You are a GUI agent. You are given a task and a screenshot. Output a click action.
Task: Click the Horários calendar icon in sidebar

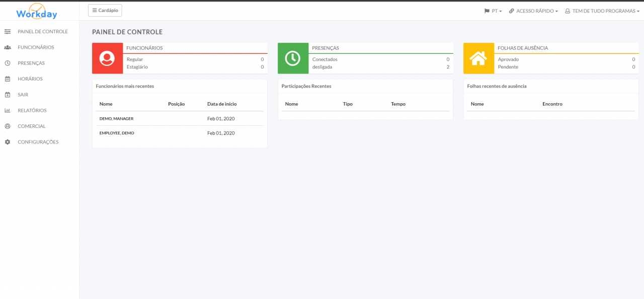[8, 79]
